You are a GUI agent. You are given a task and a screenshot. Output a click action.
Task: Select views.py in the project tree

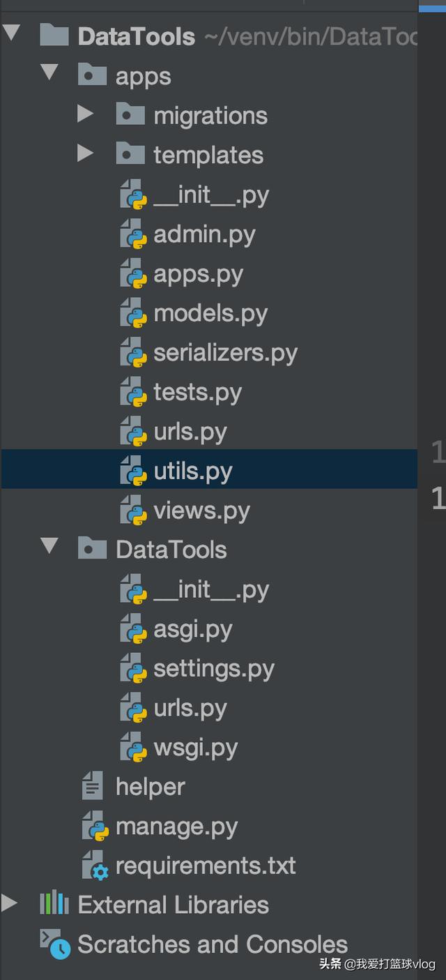point(201,511)
